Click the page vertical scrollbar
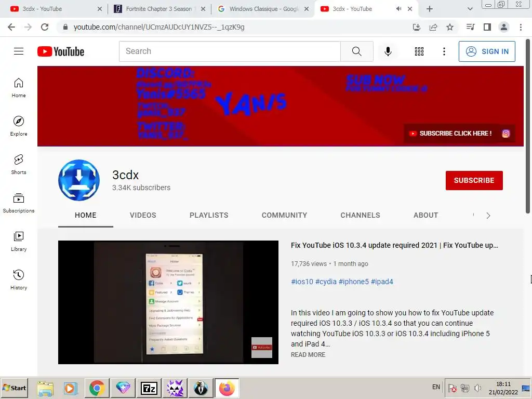532x399 pixels. [x=528, y=126]
